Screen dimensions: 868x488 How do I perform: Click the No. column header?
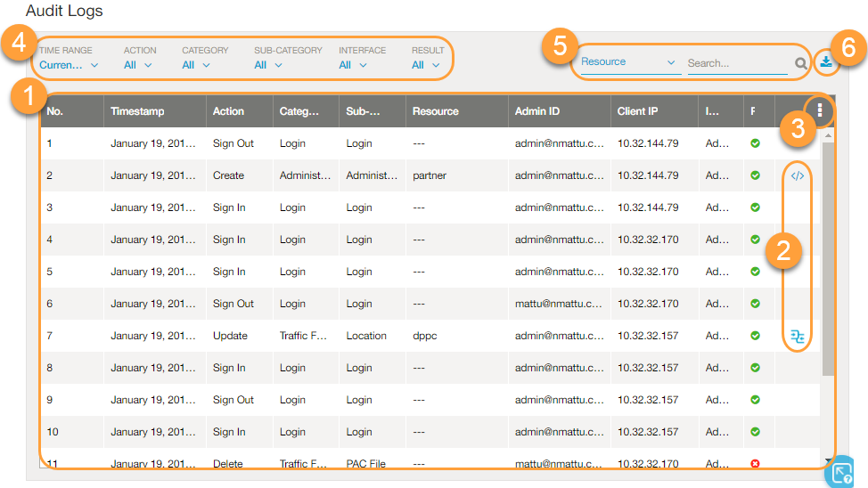coord(72,111)
